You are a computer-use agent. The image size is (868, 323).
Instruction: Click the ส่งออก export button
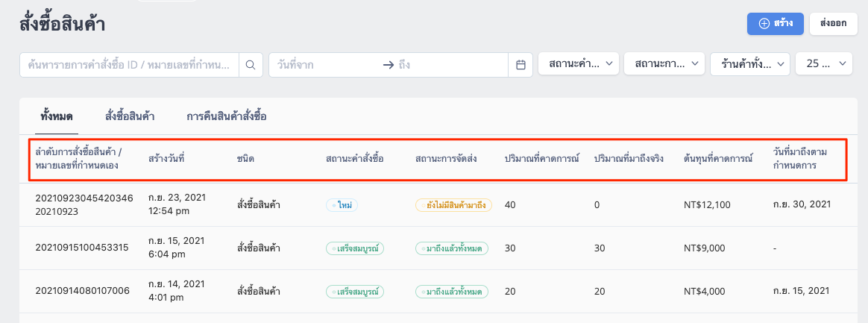click(834, 24)
